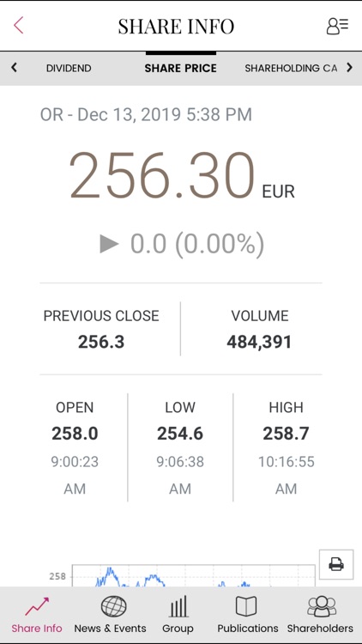Screen dimensions: 362x644
Task: Open the user profile menu icon
Action: click(x=337, y=26)
